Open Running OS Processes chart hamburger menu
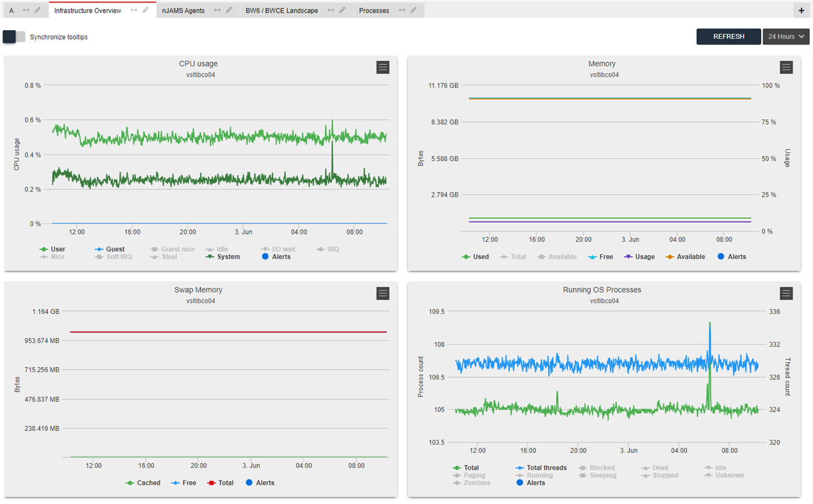The height and width of the screenshot is (504, 813). (x=786, y=293)
